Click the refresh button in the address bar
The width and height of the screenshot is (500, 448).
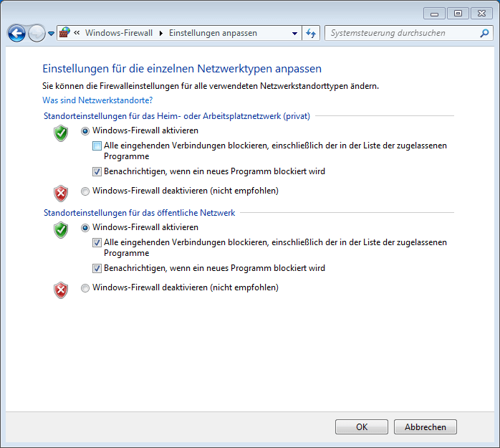[x=311, y=33]
